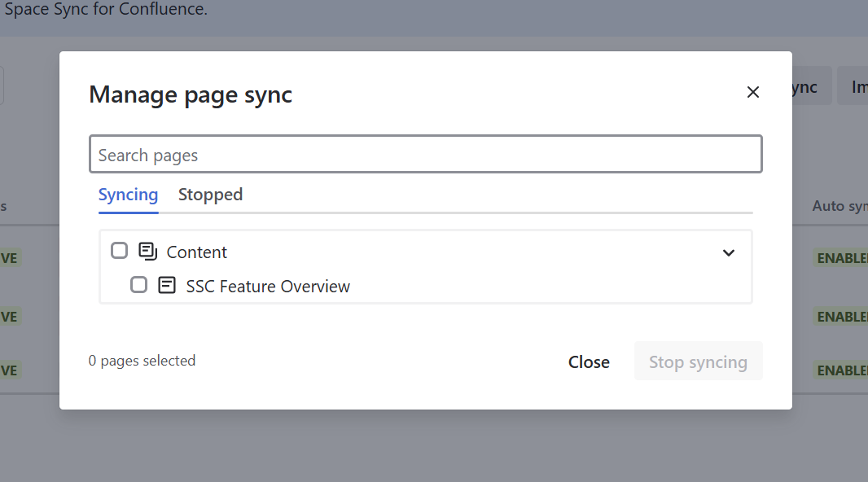Viewport: 868px width, 482px height.
Task: Click the 0 pages selected text
Action: pyautogui.click(x=142, y=361)
